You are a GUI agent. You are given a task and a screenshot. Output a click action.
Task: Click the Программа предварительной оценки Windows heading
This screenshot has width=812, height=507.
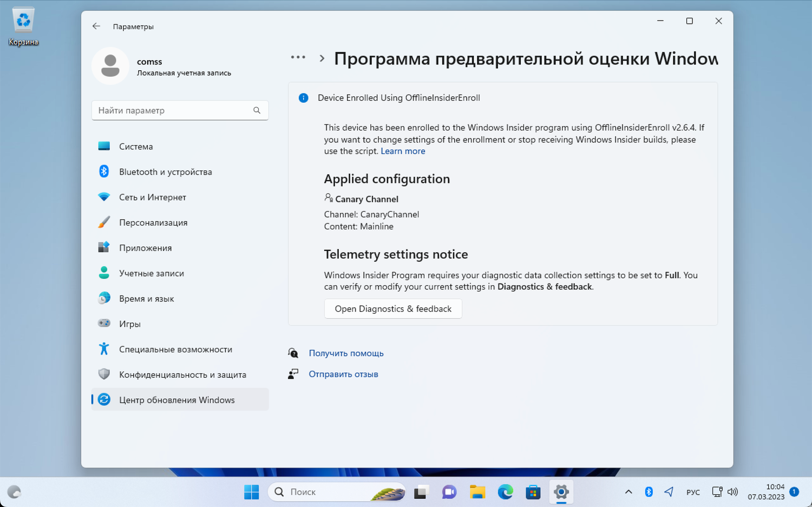coord(526,58)
